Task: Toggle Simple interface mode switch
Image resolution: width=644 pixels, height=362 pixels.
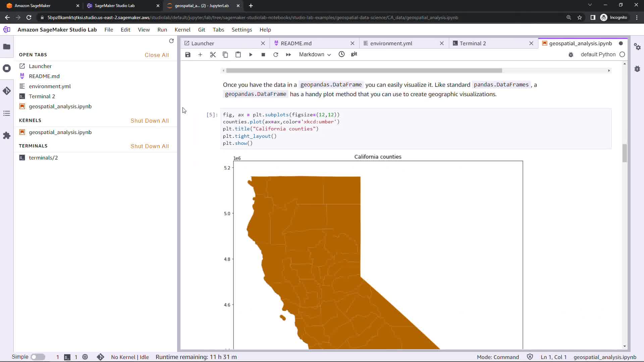Action: [38, 357]
